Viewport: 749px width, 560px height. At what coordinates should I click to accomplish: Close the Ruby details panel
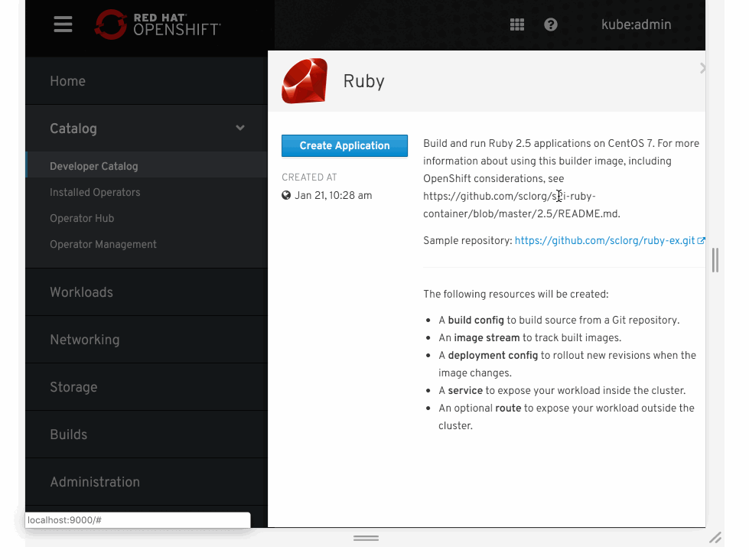pos(702,68)
